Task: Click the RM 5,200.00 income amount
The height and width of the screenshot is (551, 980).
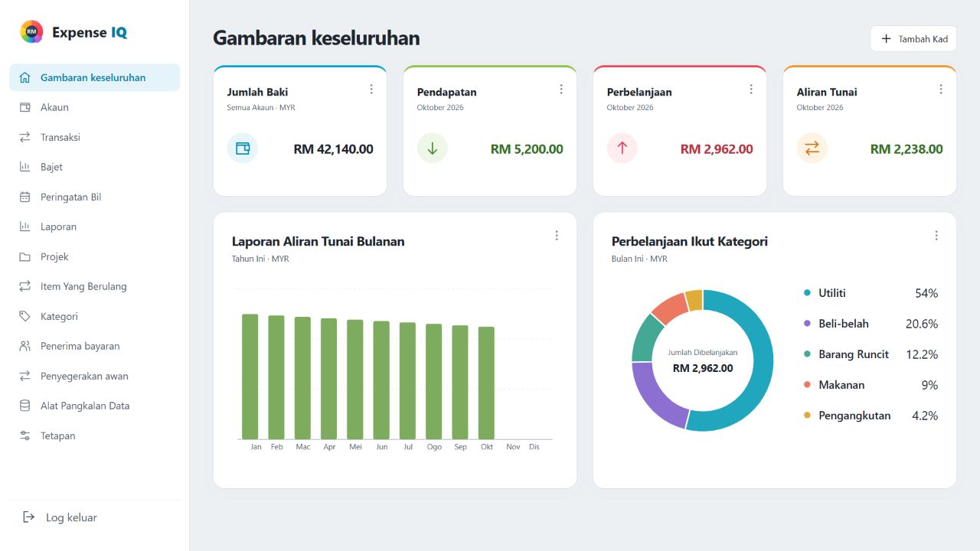Action: pyautogui.click(x=527, y=149)
